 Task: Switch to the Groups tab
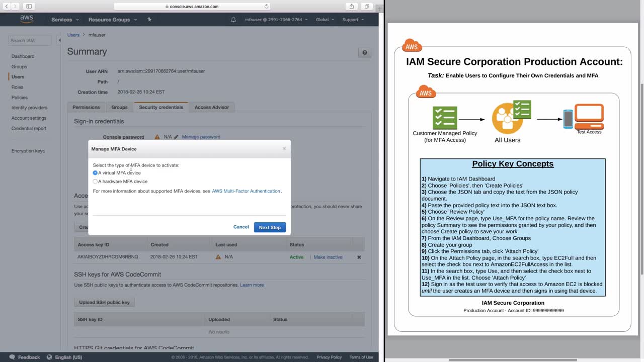(119, 107)
